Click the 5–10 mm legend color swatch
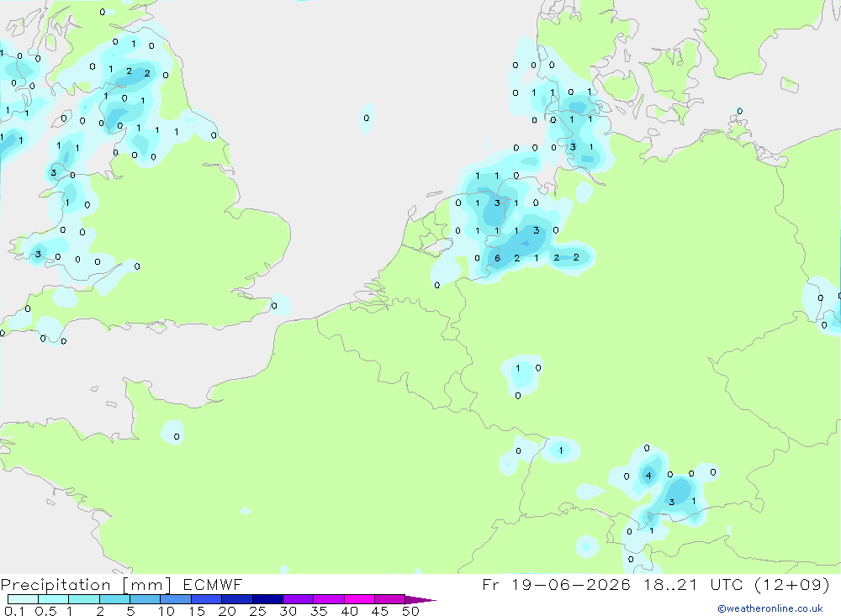 [145, 599]
